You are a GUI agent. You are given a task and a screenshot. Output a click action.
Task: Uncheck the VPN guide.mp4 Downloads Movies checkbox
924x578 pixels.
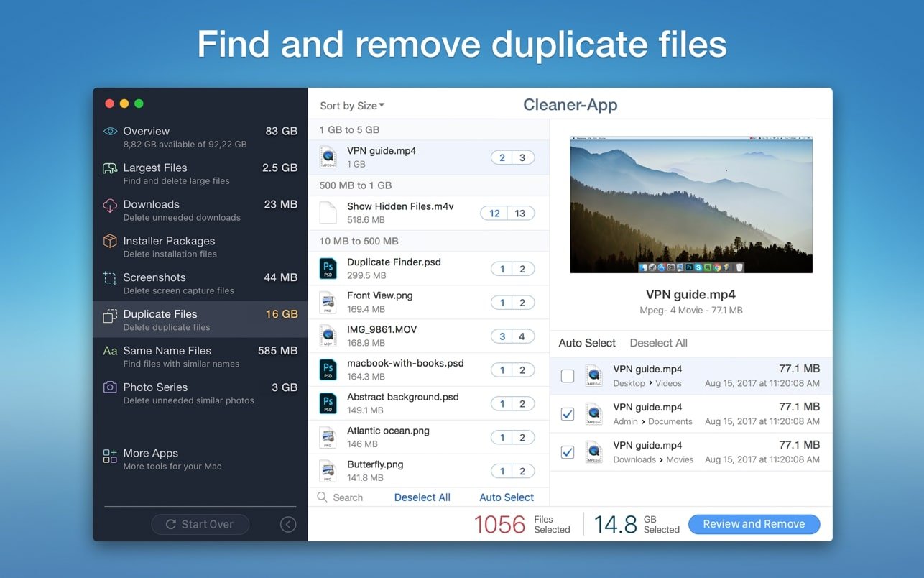(x=568, y=452)
